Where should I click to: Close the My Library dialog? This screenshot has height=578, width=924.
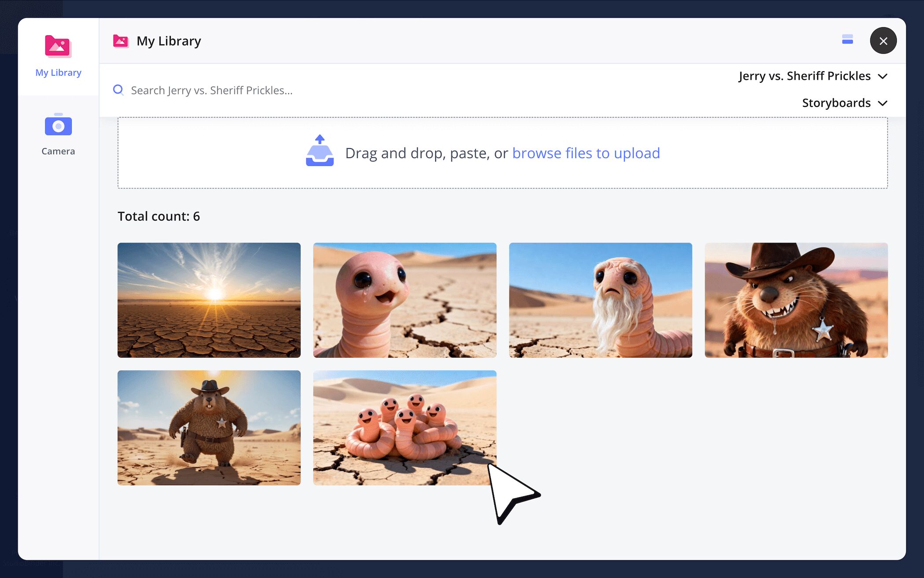(x=883, y=41)
